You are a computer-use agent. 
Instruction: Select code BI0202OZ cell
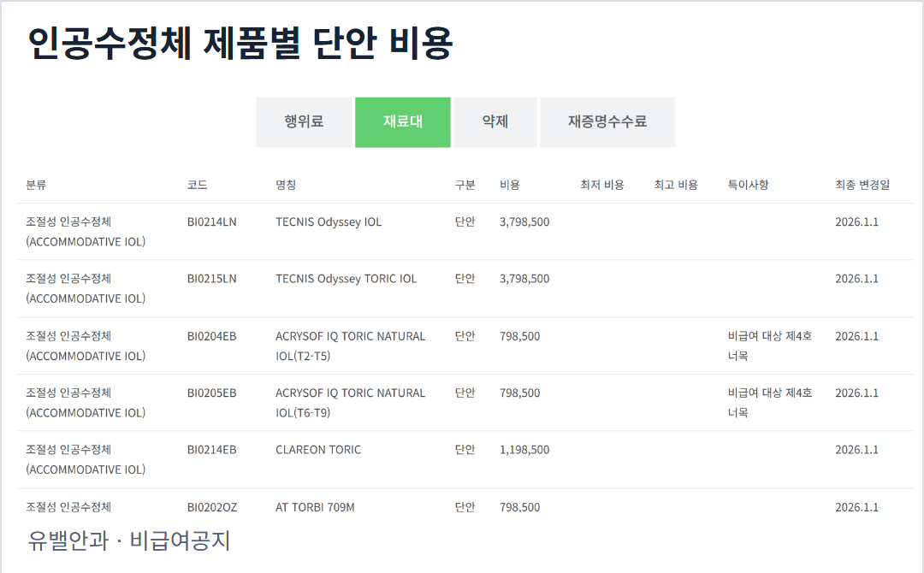(212, 507)
